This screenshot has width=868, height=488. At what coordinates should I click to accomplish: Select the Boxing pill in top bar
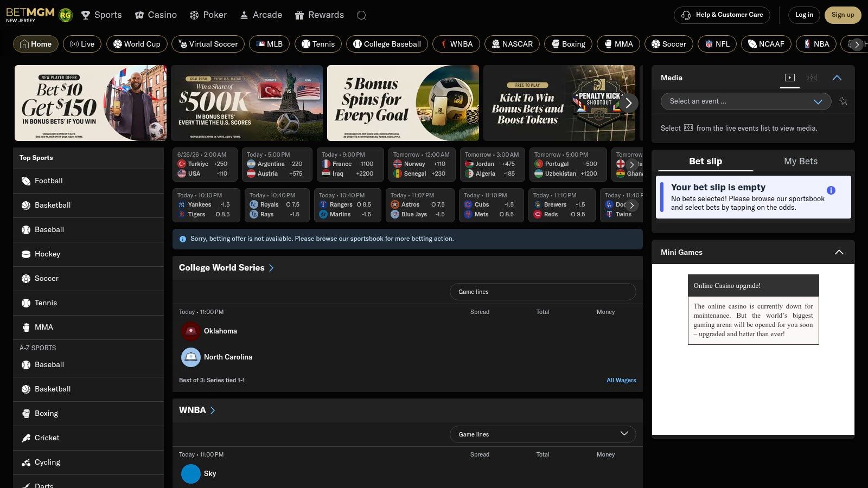click(x=568, y=44)
